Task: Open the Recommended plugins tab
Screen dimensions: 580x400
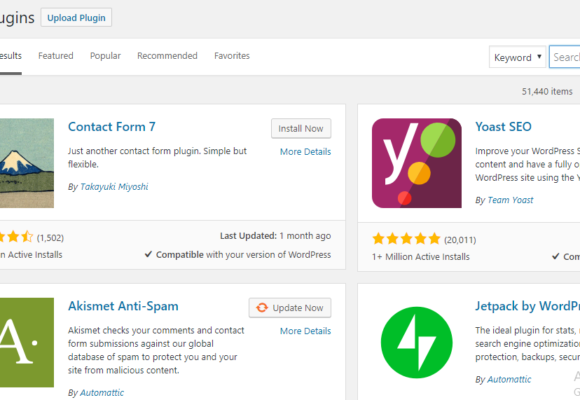Action: [167, 56]
